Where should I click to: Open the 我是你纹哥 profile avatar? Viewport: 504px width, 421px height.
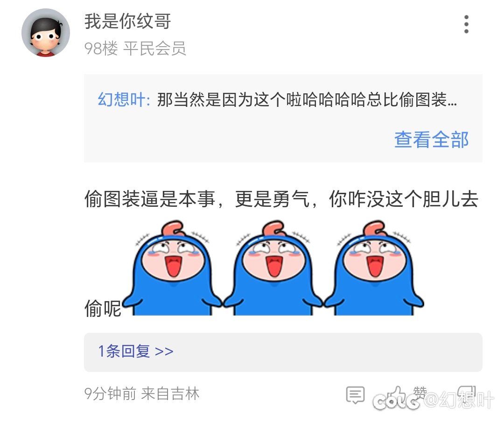(x=46, y=33)
